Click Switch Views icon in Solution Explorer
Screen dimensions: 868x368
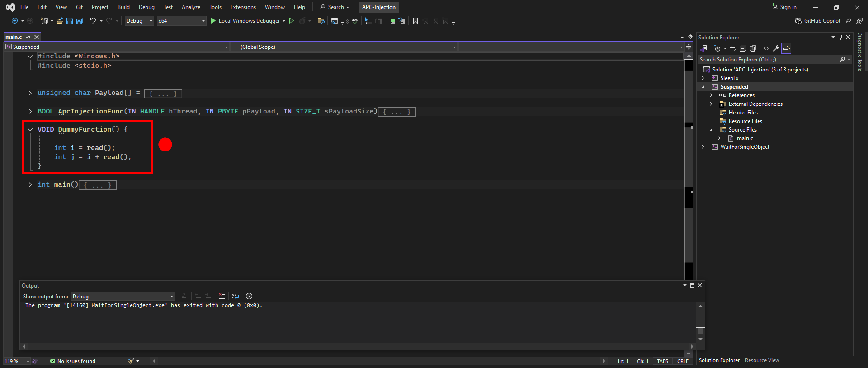point(704,48)
